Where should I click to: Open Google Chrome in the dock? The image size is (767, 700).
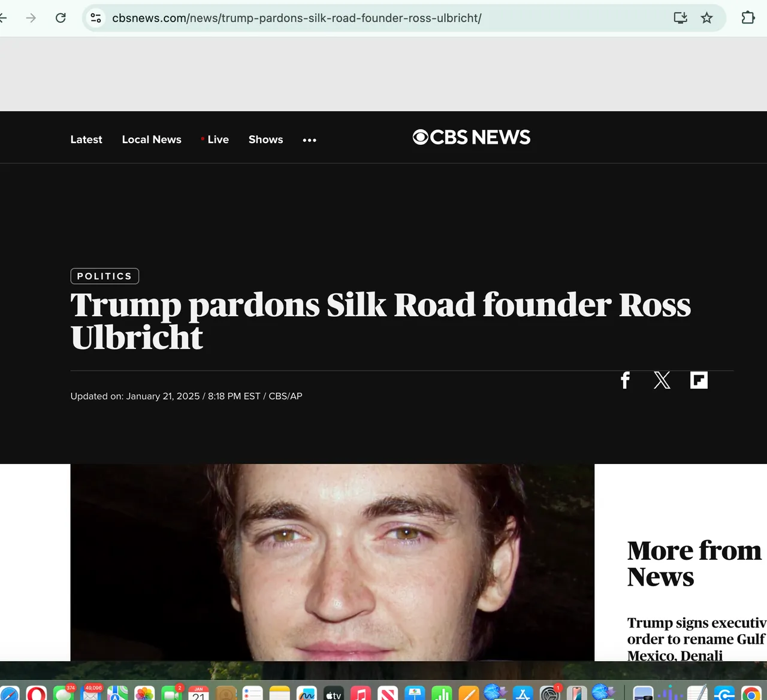coord(751,693)
